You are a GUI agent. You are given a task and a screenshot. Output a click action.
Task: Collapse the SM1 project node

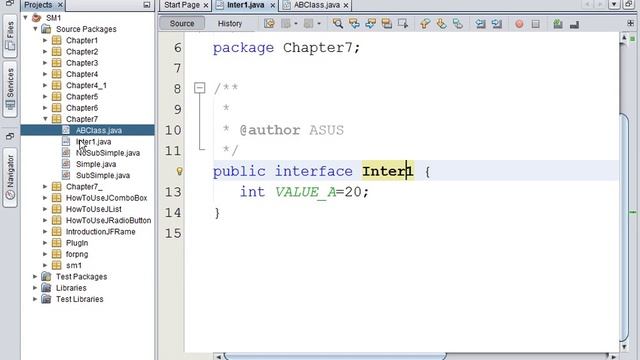click(x=26, y=18)
